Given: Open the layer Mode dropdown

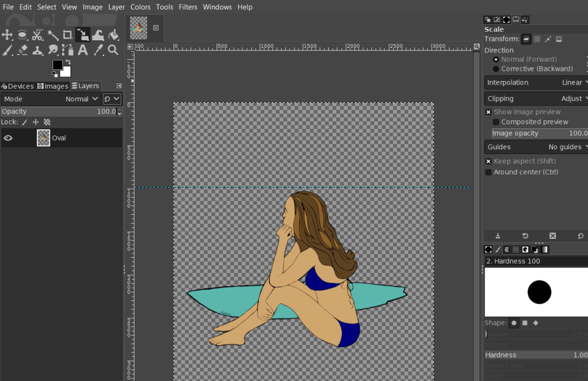Looking at the screenshot, I should click(x=82, y=99).
